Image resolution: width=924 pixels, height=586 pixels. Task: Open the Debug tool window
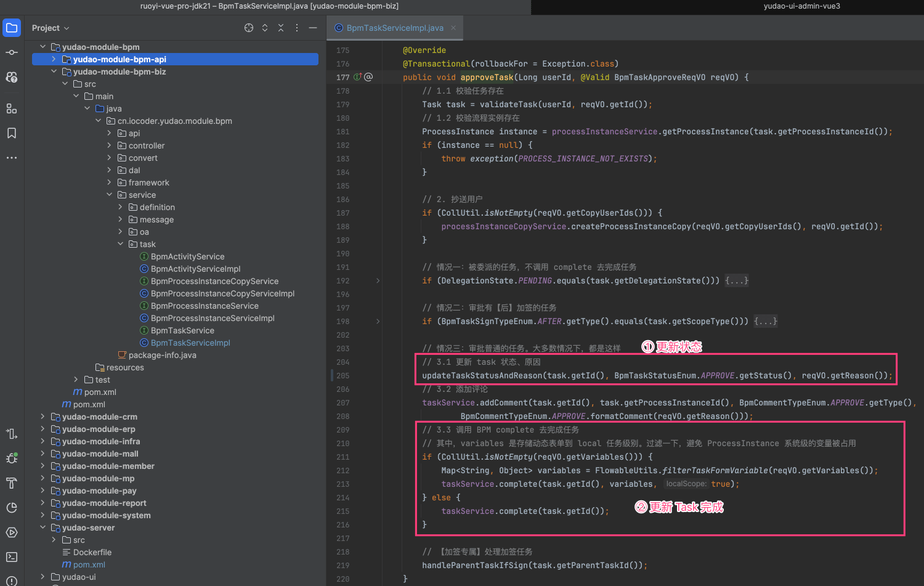[x=12, y=458]
